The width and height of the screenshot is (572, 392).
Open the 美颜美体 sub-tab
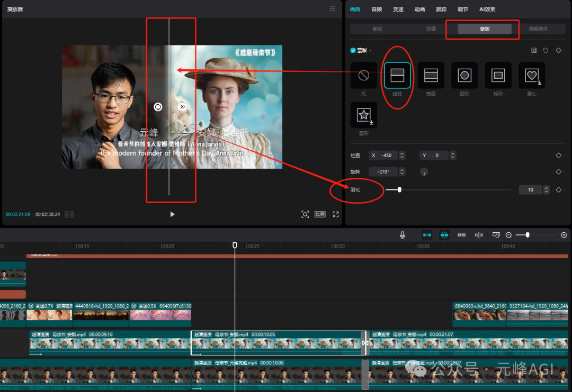click(x=539, y=29)
